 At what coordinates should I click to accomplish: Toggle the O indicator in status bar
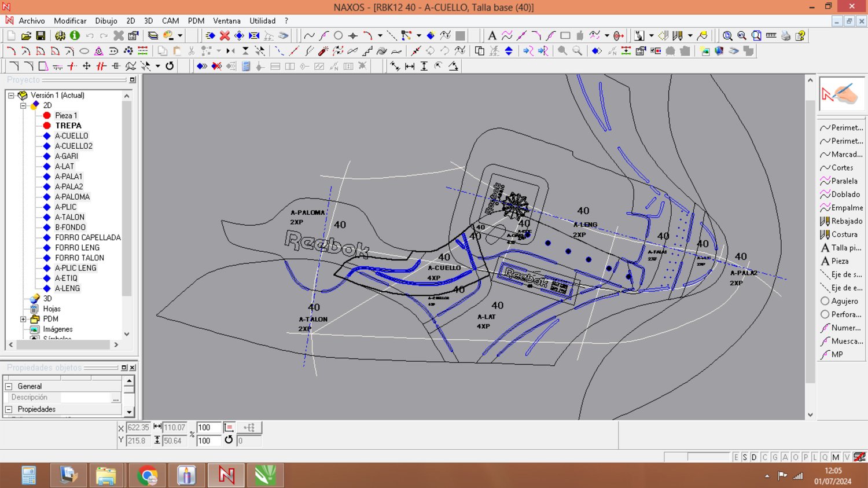[x=796, y=457]
